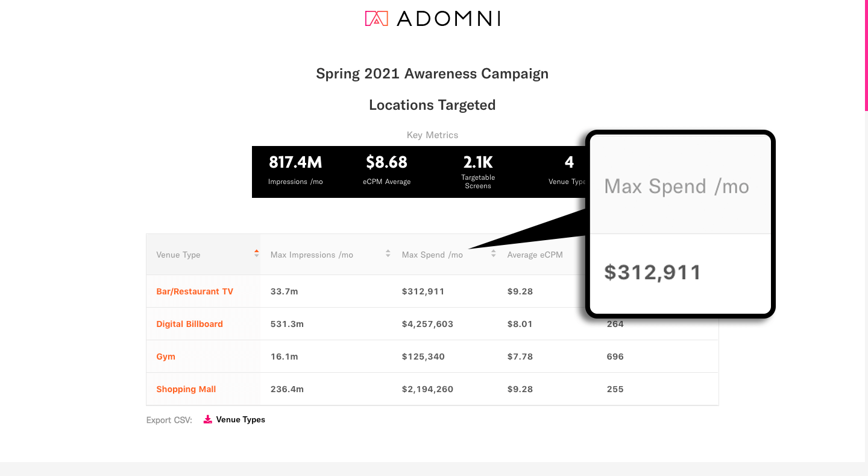The width and height of the screenshot is (868, 476).
Task: Click the Venue Type column header label
Action: [178, 255]
